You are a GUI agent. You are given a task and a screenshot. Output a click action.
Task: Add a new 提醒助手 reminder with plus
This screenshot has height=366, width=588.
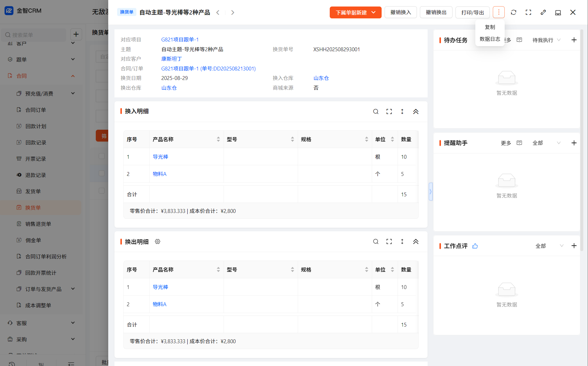(574, 143)
